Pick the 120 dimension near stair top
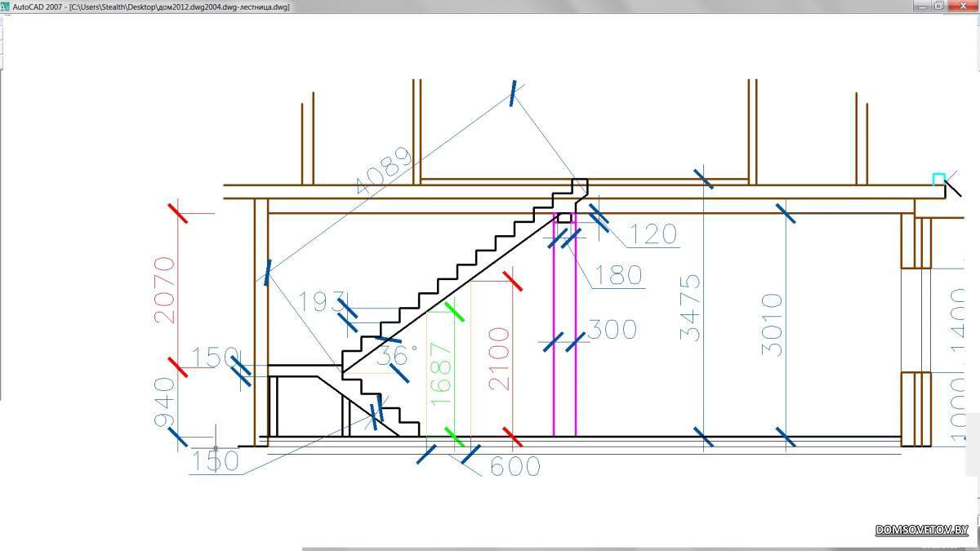This screenshot has height=551, width=980. tap(653, 235)
